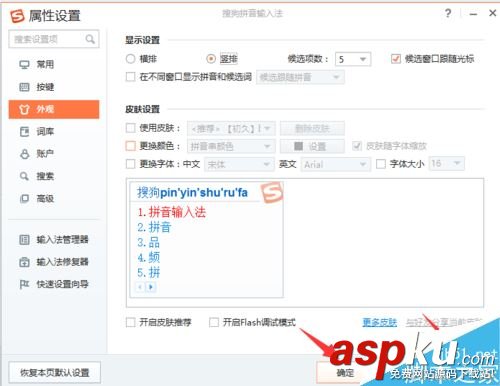This screenshot has height=386, width=500.
Task: Open the 候选项数 dropdown showing 5
Action: click(x=353, y=59)
